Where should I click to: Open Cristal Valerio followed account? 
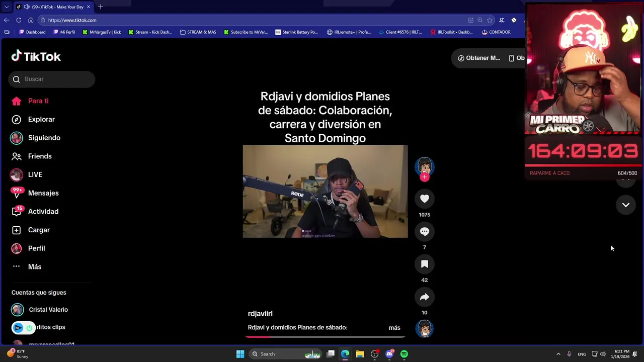[x=40, y=310]
